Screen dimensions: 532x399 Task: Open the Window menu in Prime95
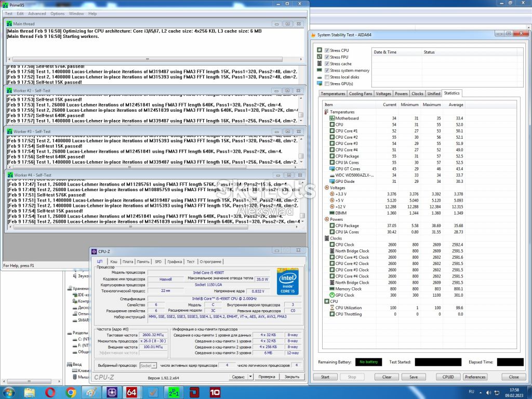pos(76,14)
